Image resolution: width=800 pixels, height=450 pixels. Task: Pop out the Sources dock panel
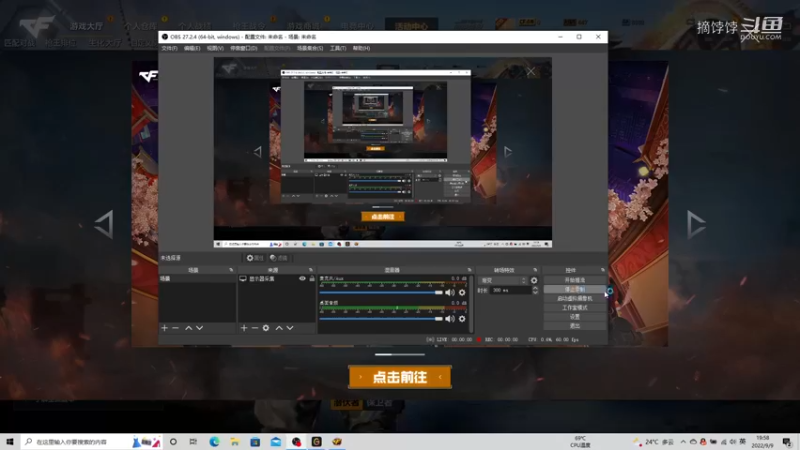point(311,270)
